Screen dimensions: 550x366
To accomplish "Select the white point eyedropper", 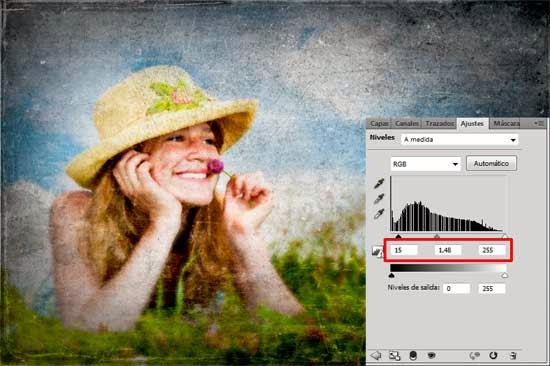I will [379, 214].
